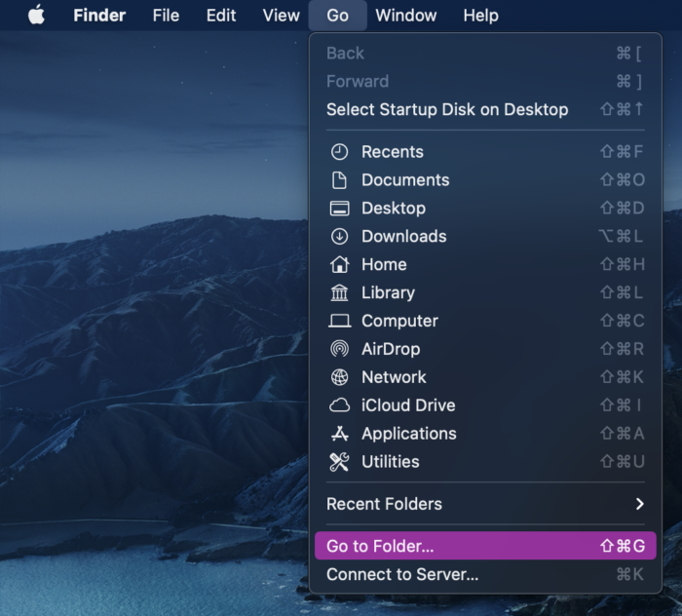Click the ⇧⌘L shortcut beside Library
The height and width of the screenshot is (616, 682).
622,292
